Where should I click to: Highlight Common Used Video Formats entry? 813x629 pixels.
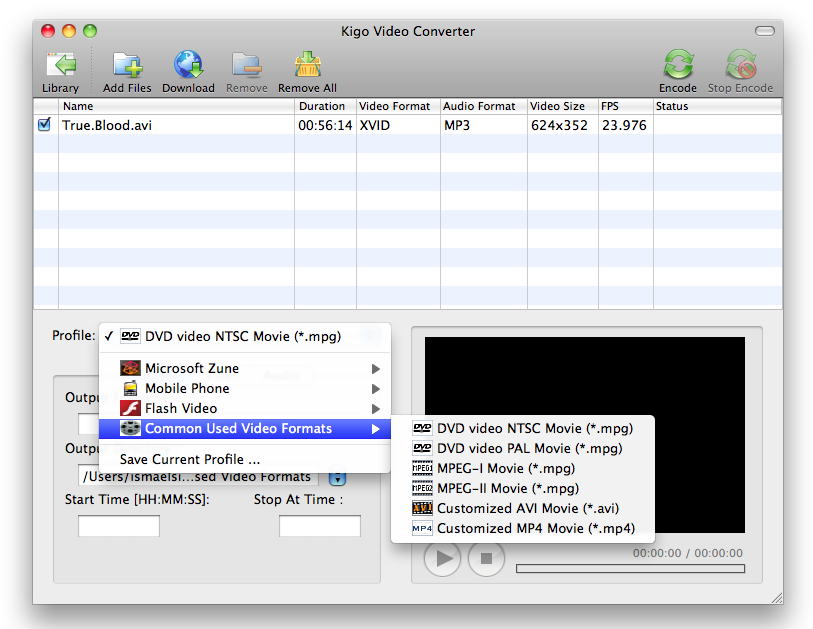tap(244, 428)
